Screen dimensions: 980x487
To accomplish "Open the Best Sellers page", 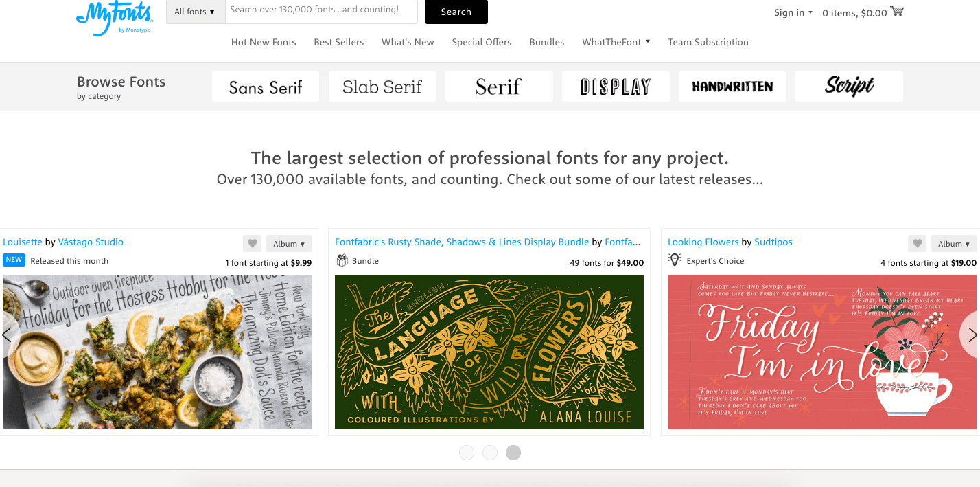I will [339, 42].
